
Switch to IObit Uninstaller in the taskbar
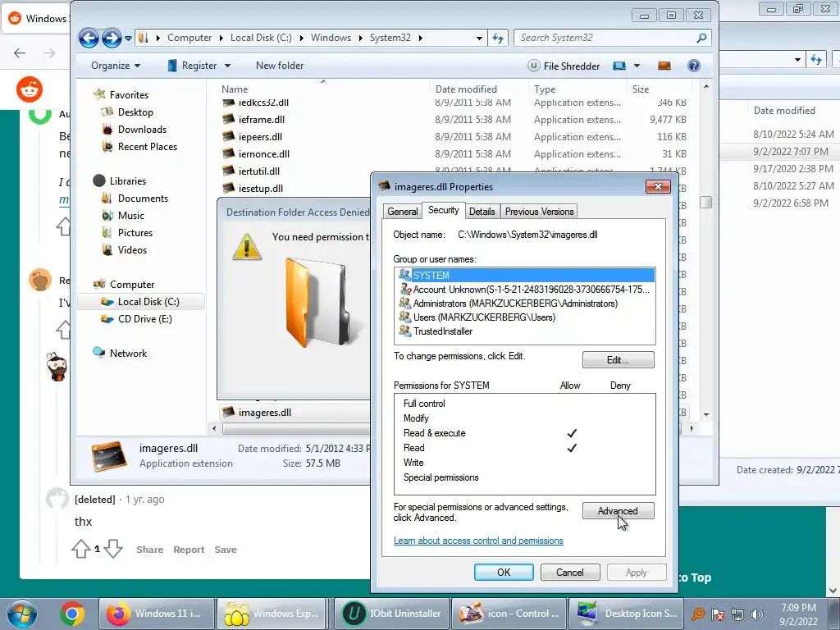(x=393, y=614)
